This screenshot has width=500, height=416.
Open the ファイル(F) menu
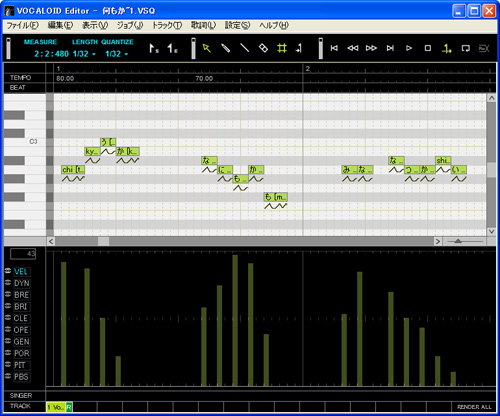click(23, 25)
